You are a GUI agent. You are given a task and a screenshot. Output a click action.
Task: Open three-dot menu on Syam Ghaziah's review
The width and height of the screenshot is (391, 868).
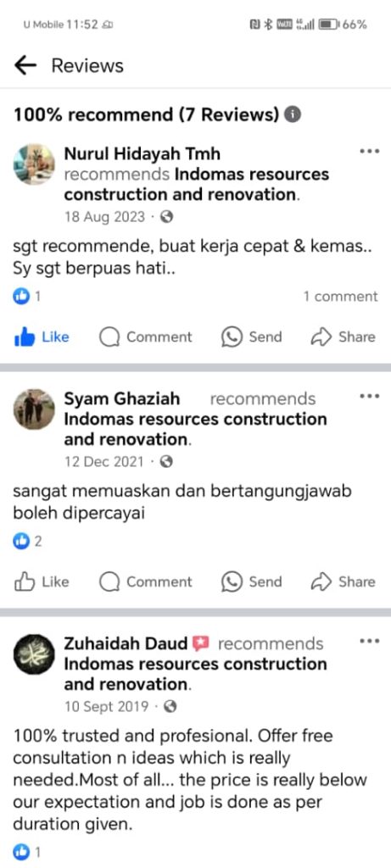click(370, 396)
